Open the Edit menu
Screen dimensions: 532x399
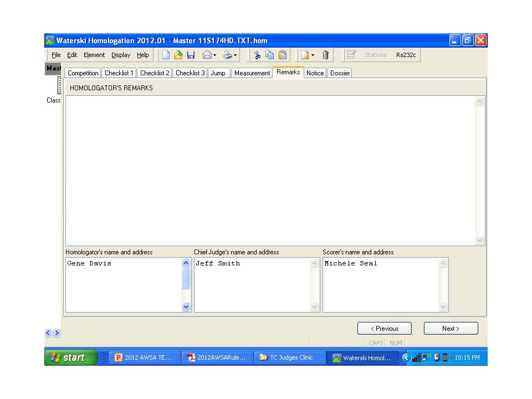pyautogui.click(x=72, y=55)
